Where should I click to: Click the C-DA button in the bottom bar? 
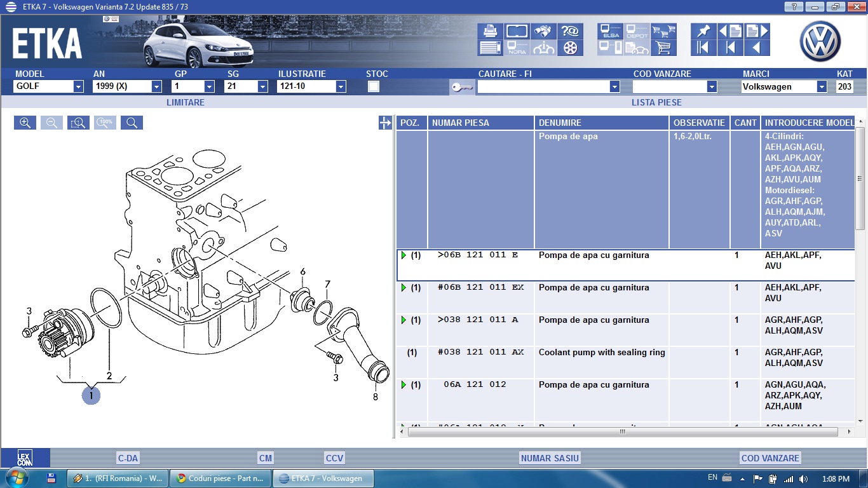128,458
